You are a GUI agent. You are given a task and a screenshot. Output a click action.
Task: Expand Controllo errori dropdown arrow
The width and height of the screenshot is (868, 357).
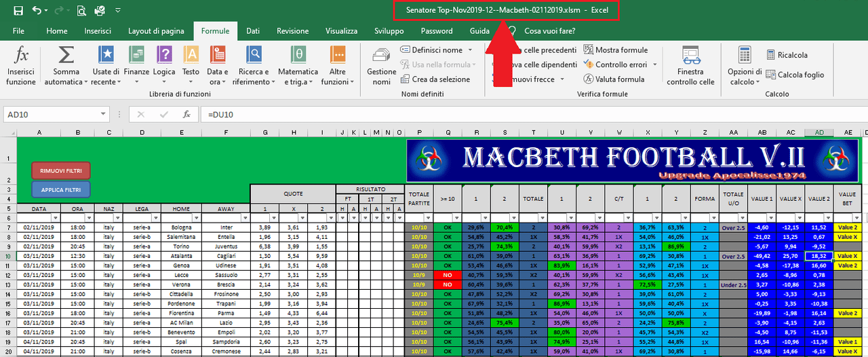point(654,64)
